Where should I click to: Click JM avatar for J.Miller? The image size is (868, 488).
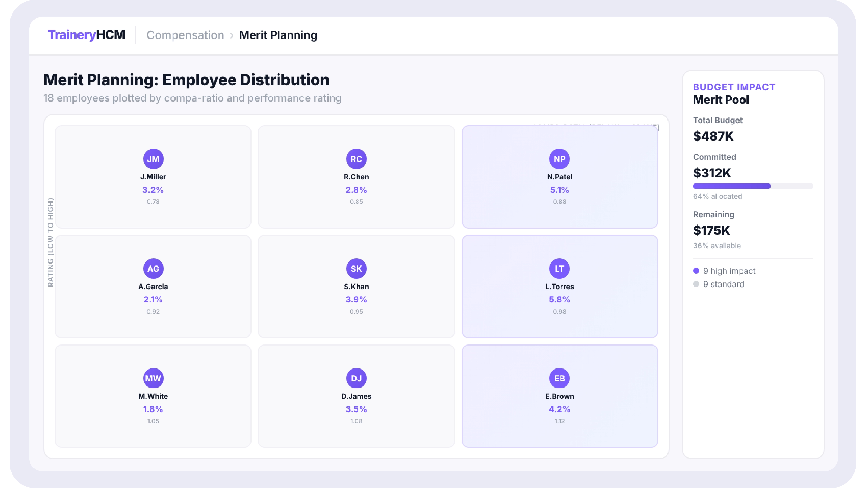(153, 159)
